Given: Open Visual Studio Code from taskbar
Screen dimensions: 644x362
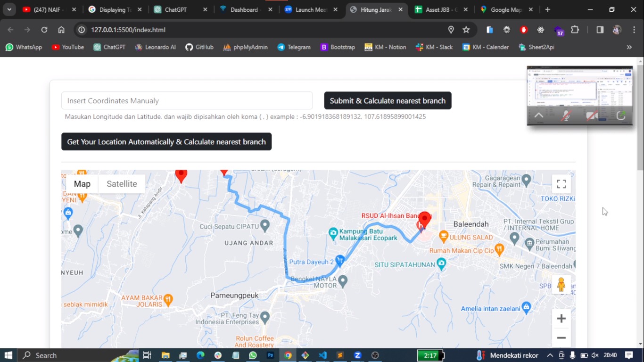Looking at the screenshot, I should tap(322, 355).
